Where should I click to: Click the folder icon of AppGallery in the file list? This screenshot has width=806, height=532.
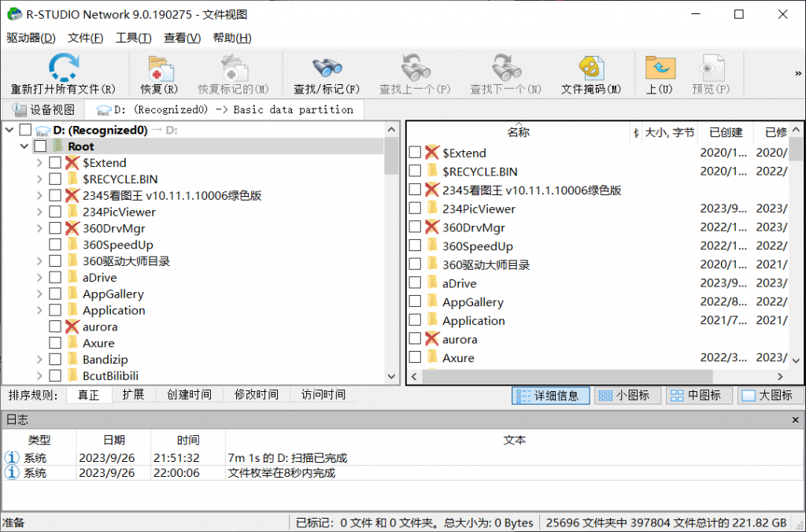[432, 302]
